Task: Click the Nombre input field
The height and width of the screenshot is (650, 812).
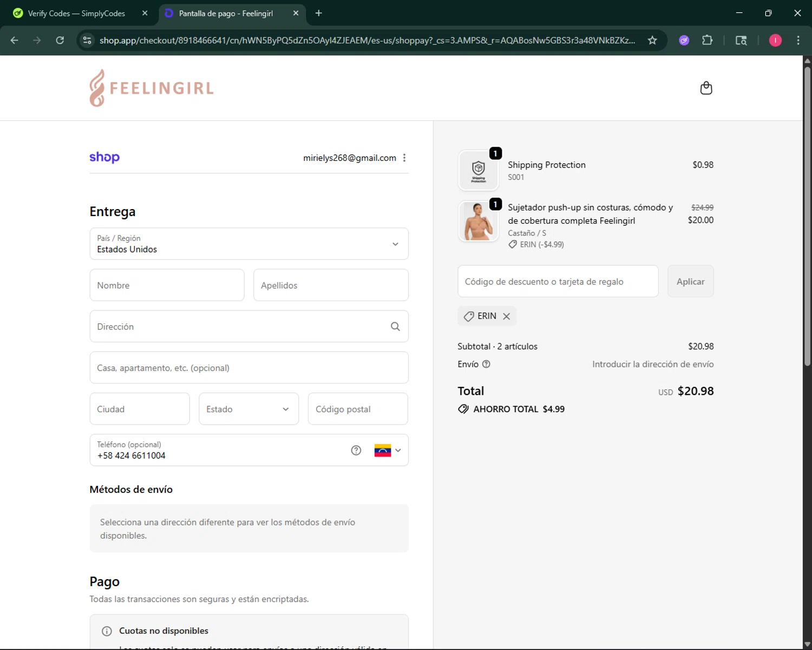Action: (x=167, y=285)
